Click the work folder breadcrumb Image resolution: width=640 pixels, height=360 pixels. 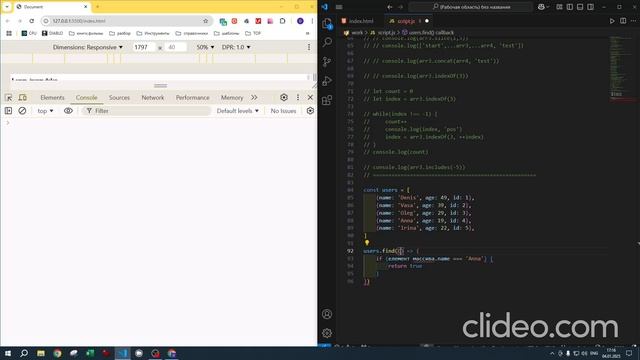click(x=357, y=32)
